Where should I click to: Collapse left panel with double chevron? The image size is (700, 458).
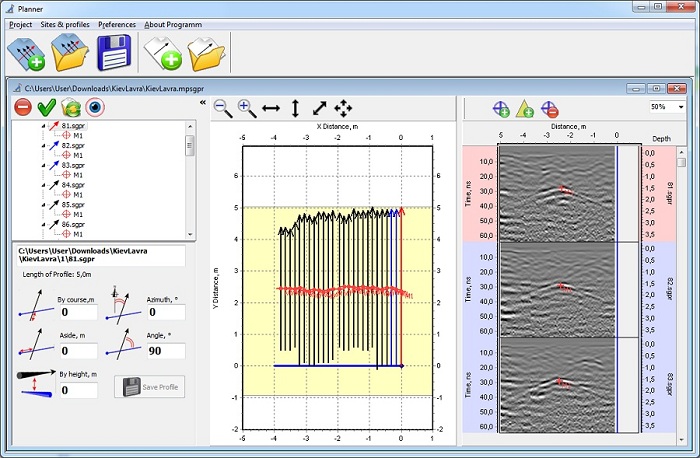203,102
